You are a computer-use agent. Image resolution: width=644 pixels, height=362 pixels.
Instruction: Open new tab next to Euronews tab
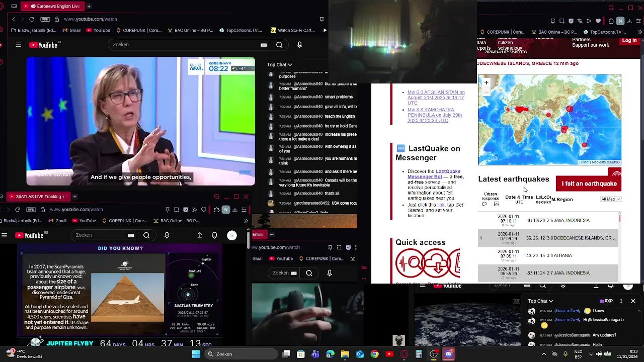(89, 6)
